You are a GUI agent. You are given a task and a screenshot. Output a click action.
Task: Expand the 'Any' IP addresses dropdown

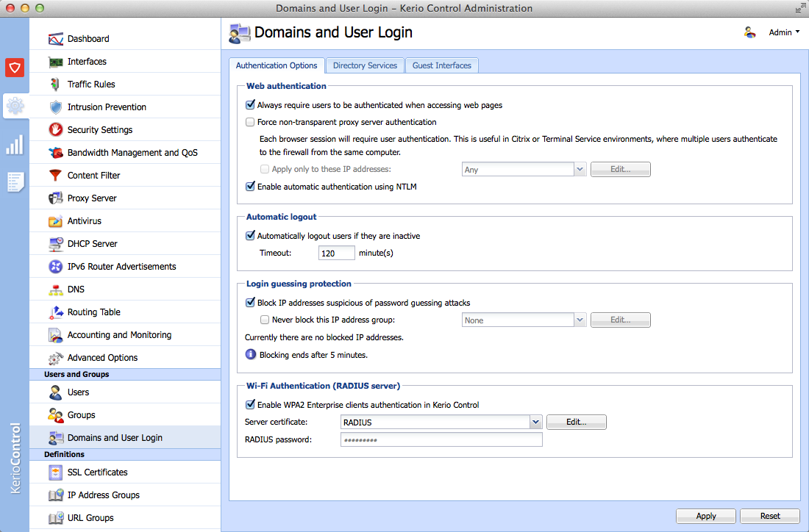pyautogui.click(x=580, y=169)
